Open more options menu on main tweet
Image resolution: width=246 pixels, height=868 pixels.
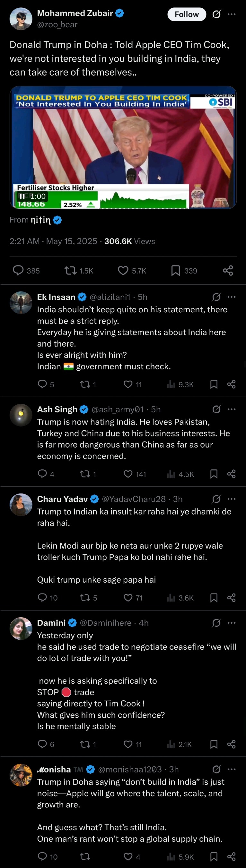click(232, 14)
